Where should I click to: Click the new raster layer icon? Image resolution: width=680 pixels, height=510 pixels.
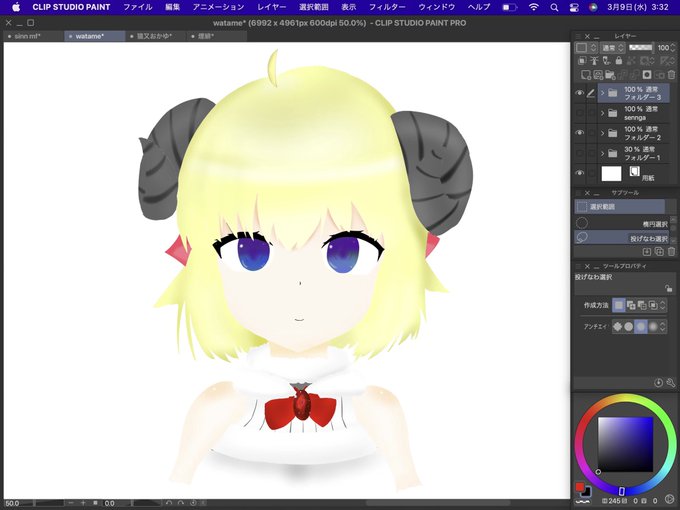coord(586,75)
